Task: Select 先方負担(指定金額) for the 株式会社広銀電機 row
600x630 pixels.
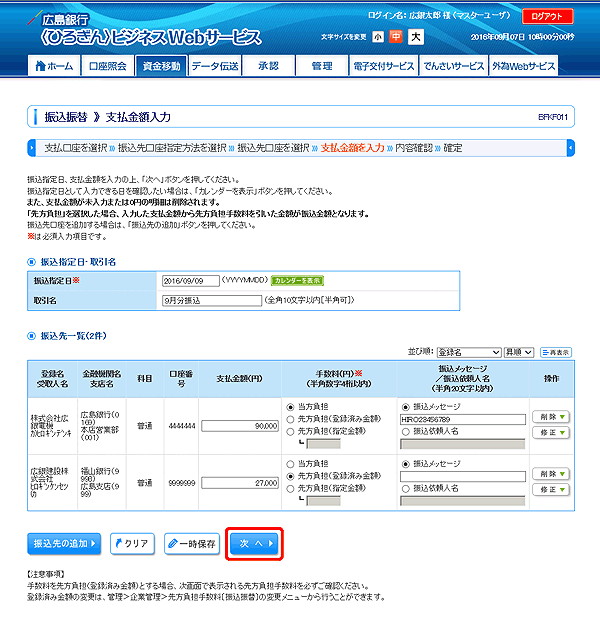Action: (x=290, y=432)
